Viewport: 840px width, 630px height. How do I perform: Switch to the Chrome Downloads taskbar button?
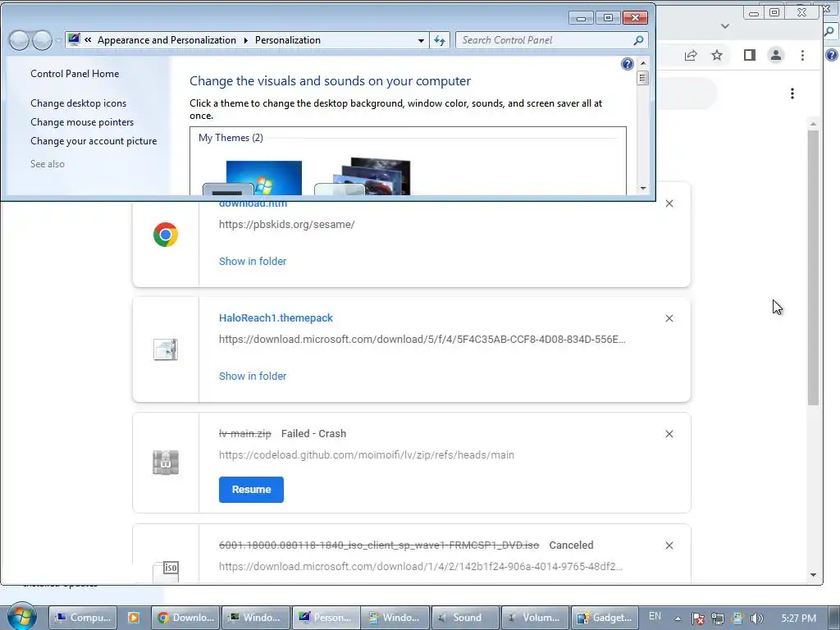[185, 618]
